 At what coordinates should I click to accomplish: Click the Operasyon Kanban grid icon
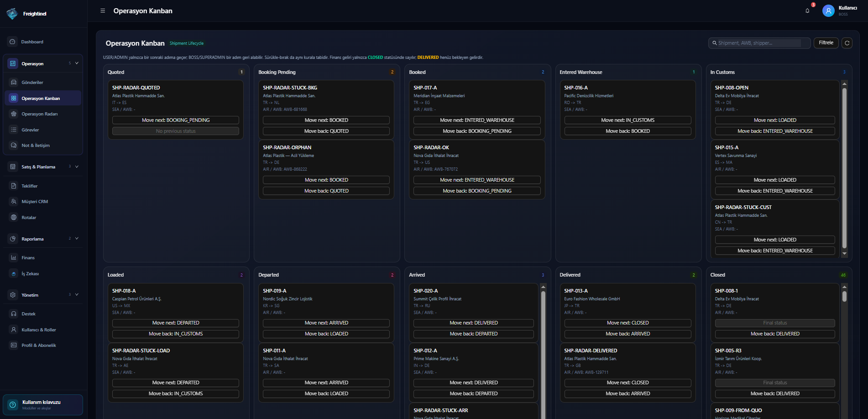point(14,98)
